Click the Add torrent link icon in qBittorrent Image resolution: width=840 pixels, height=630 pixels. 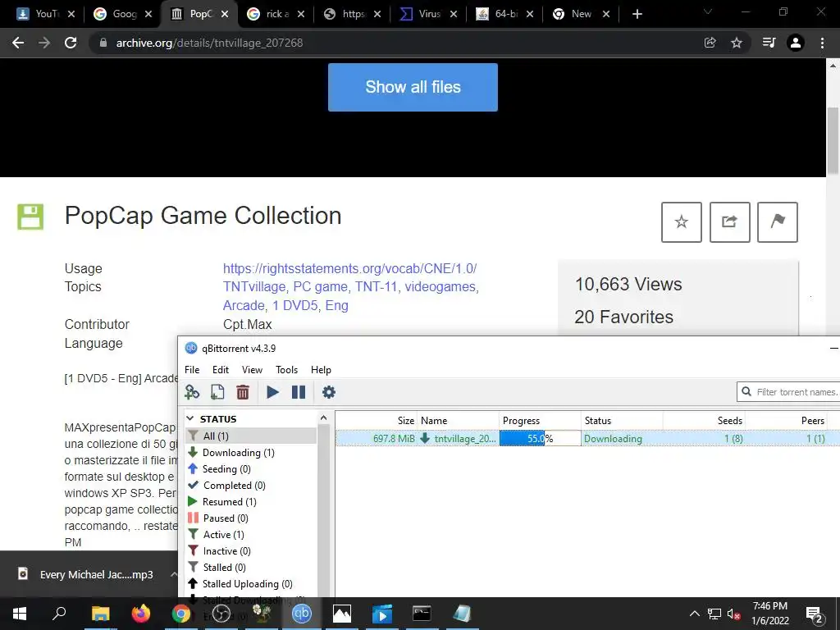tap(192, 392)
